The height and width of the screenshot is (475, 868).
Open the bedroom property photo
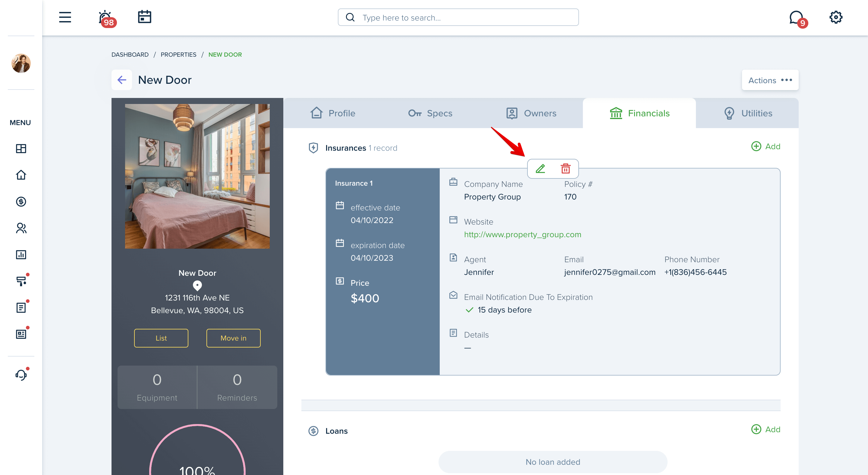(x=197, y=176)
